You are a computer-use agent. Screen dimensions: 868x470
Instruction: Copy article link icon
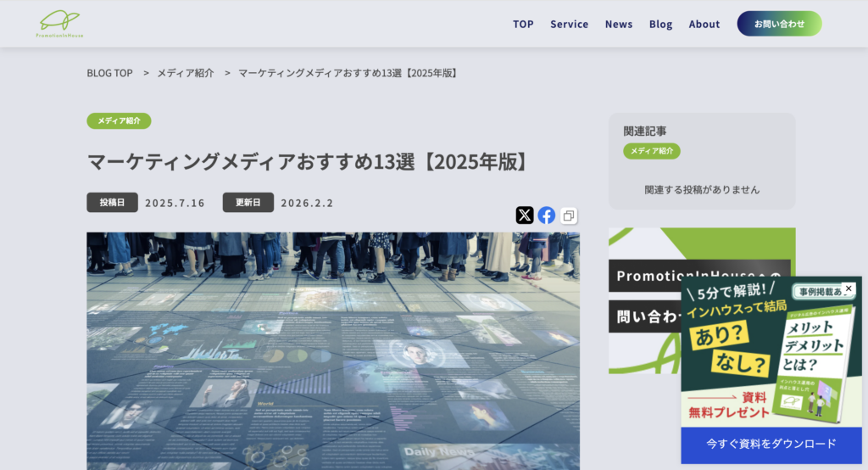pos(569,215)
